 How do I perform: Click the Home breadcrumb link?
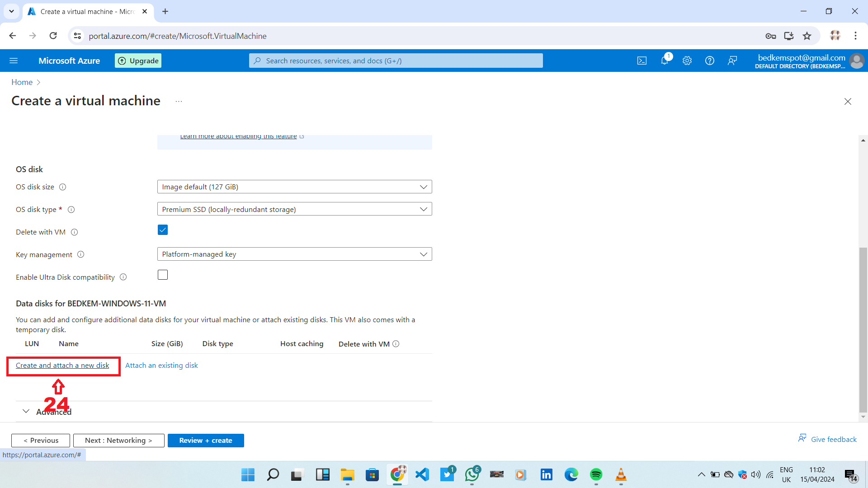click(22, 82)
